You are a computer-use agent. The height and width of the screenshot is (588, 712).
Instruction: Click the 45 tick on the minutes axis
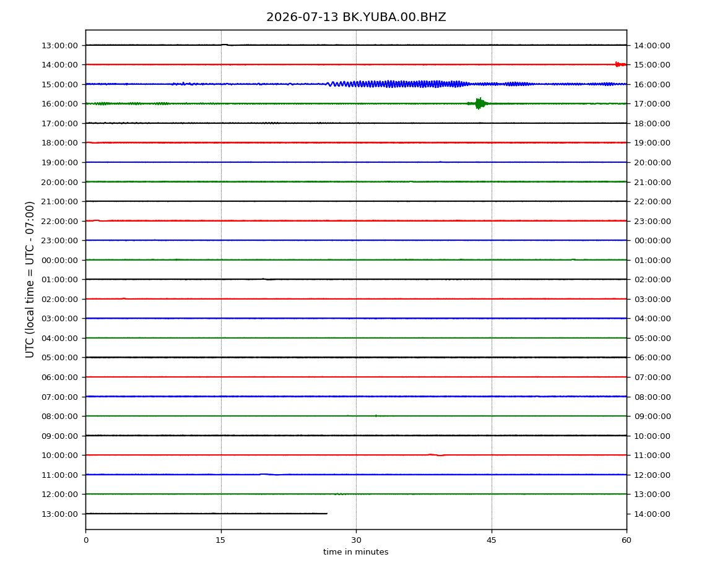492,540
